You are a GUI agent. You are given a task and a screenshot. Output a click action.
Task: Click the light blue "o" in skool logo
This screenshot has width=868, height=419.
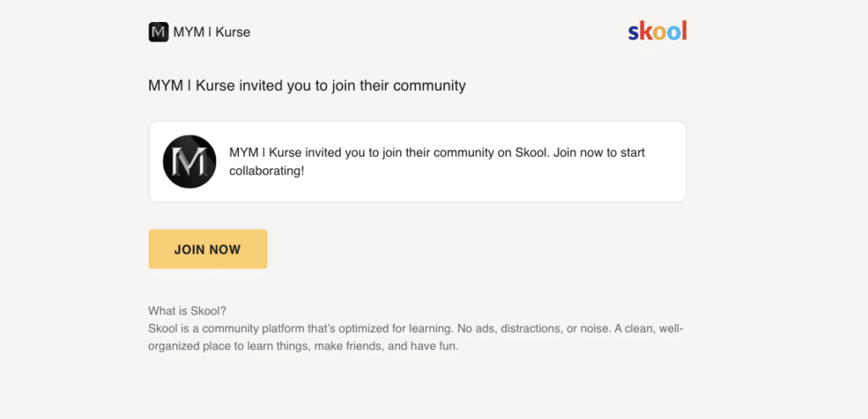coord(672,33)
